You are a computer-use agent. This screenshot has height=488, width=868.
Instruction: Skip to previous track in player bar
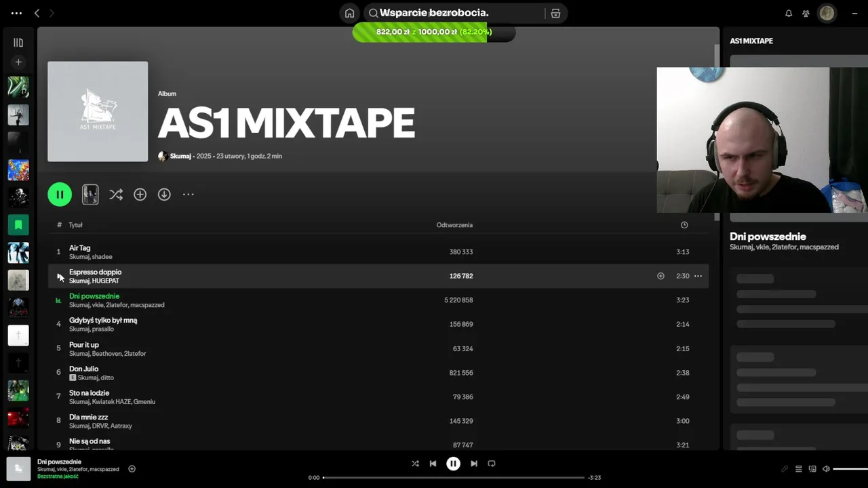pyautogui.click(x=433, y=464)
